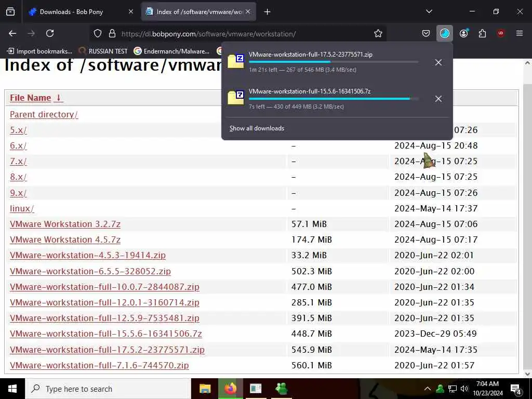Toggle the downloads panel toolbar button
Screen dimensions: 532x399
pos(445,33)
